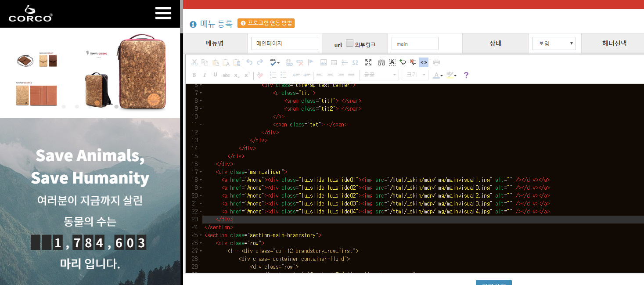Click the url input field containing main

[415, 43]
